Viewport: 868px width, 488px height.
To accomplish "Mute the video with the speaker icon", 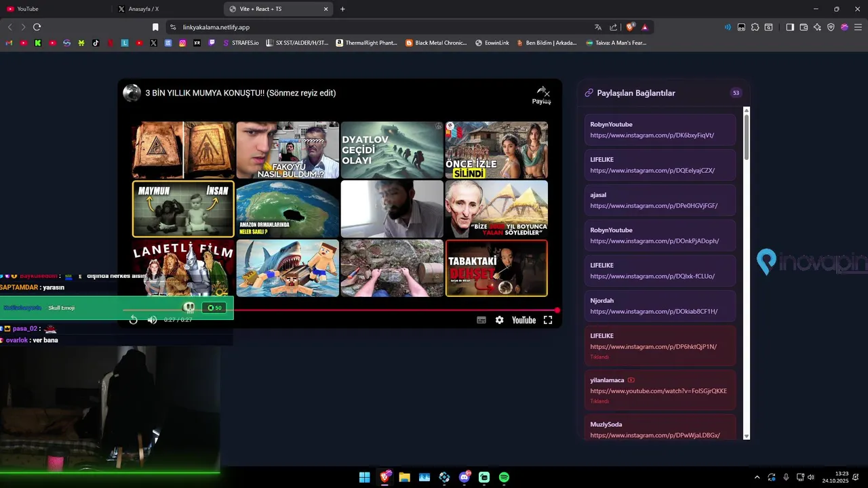I will click(x=152, y=320).
